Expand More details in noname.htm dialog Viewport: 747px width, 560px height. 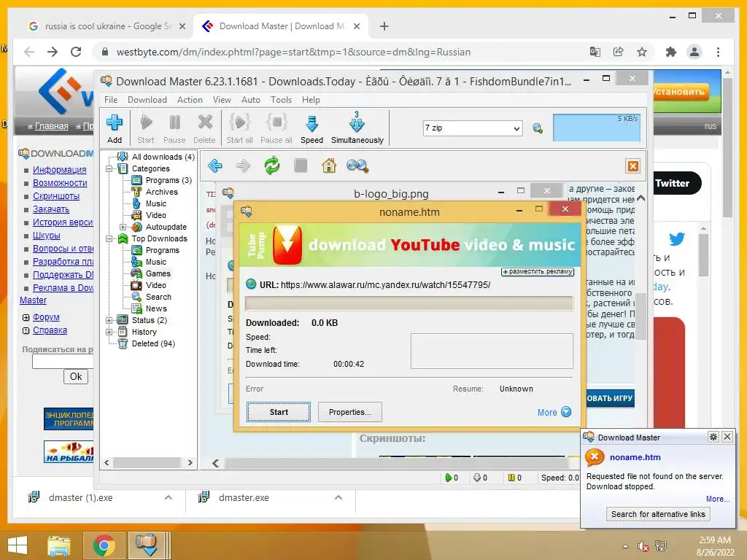tap(554, 413)
